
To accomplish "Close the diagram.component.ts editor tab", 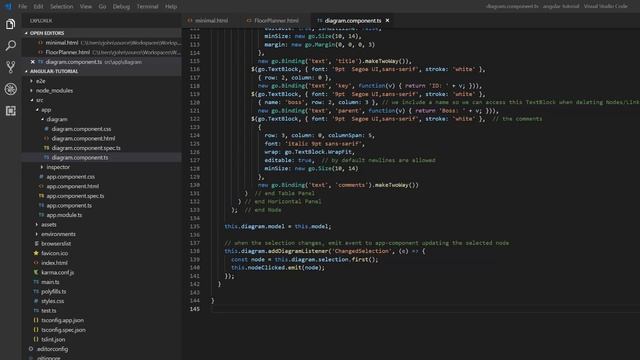I will 387,20.
